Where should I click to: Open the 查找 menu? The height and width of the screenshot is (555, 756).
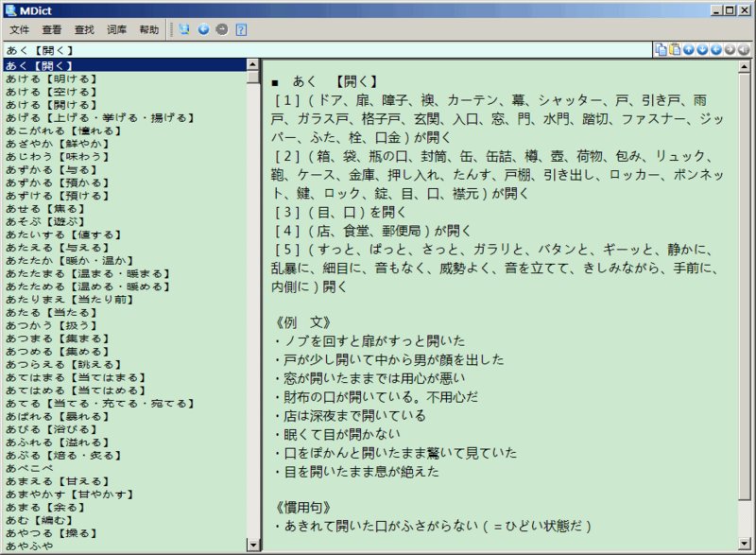85,29
